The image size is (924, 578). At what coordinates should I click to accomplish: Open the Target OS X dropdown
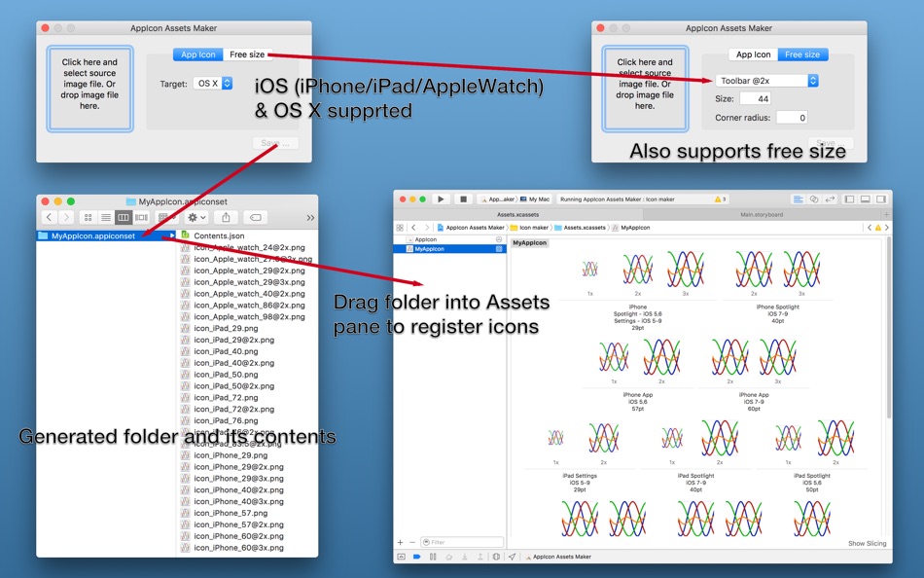pos(213,84)
